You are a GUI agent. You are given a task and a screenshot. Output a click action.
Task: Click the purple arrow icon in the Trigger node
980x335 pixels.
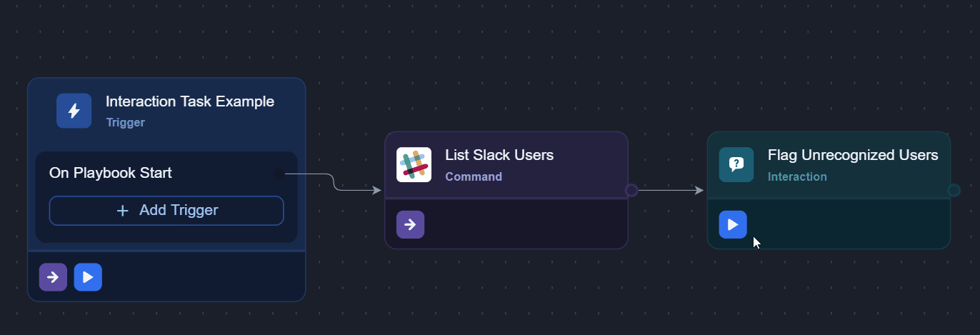pos(53,277)
